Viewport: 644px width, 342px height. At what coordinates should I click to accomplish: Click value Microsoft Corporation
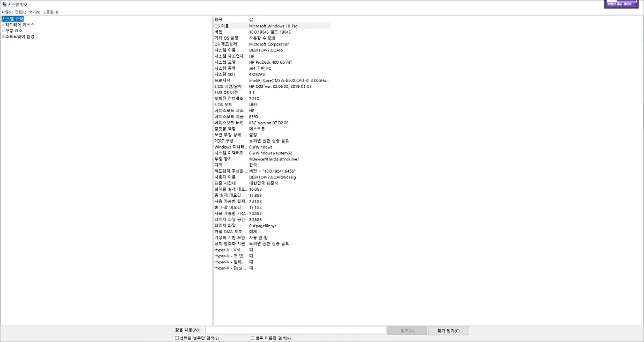click(269, 44)
